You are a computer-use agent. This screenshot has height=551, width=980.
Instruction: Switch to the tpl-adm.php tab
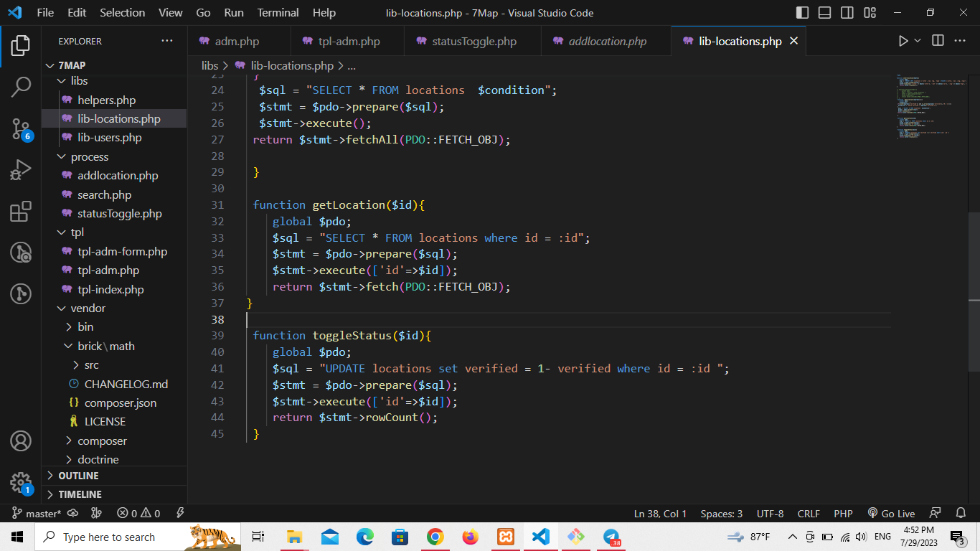coord(347,41)
